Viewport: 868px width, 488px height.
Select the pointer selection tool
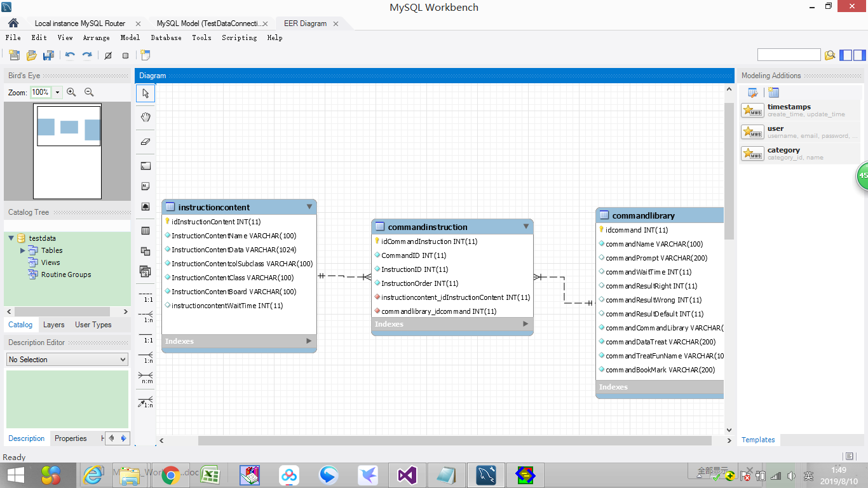(x=146, y=93)
